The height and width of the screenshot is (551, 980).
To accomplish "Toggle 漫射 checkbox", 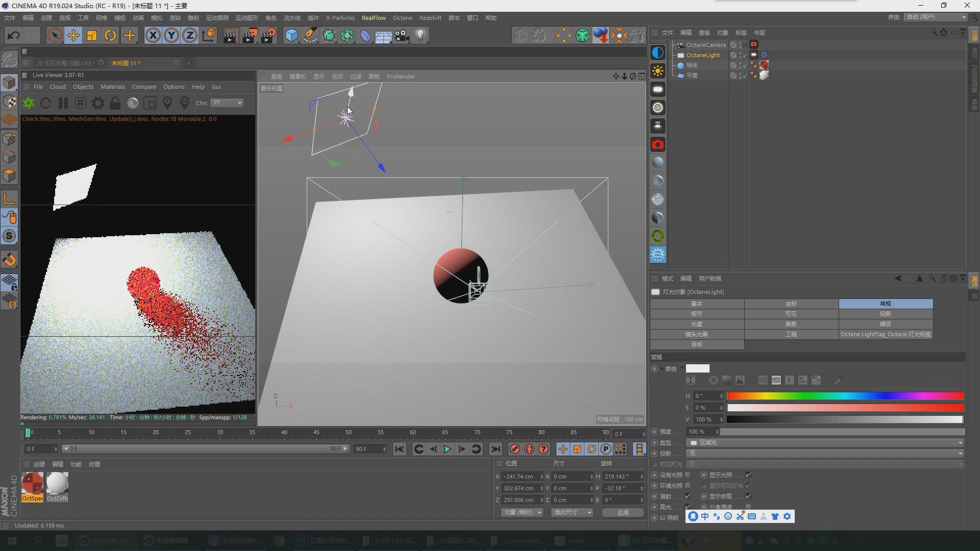I will 688,496.
